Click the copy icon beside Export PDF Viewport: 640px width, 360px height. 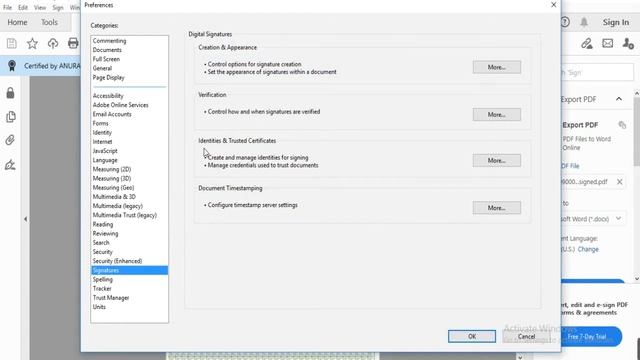622,125
